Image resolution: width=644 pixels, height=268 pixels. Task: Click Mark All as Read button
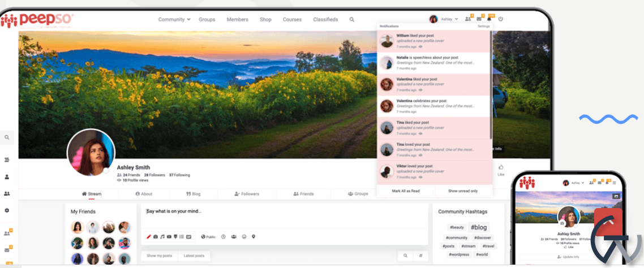coord(406,191)
